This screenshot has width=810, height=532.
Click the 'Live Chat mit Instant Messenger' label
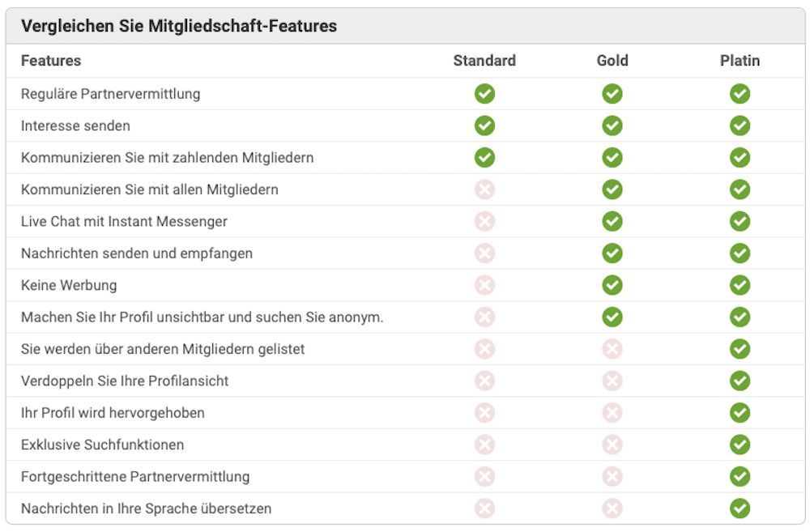[124, 222]
